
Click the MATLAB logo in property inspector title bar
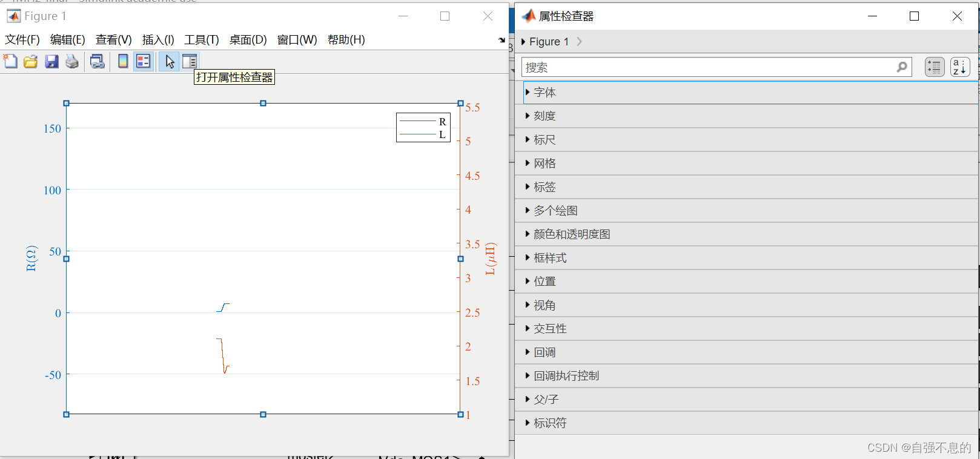click(529, 16)
